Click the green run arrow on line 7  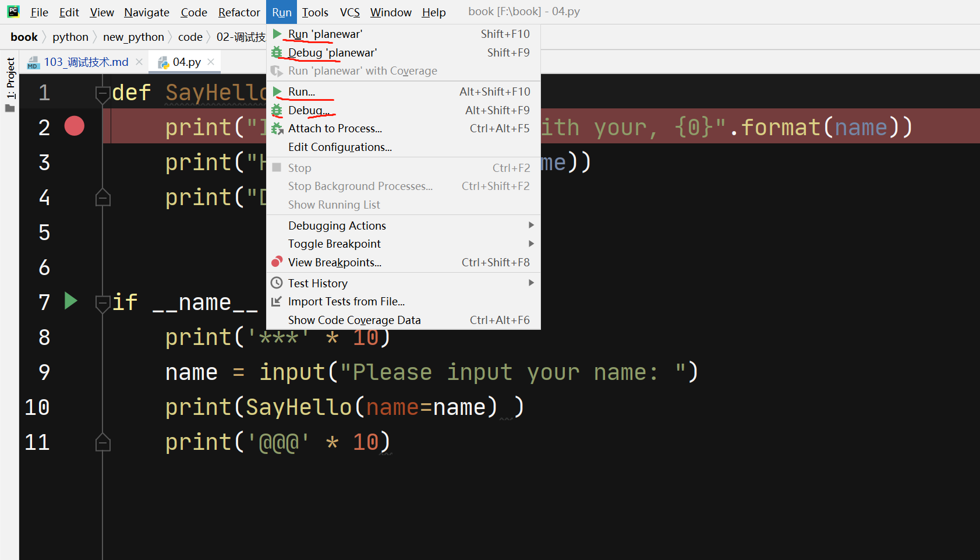click(70, 301)
